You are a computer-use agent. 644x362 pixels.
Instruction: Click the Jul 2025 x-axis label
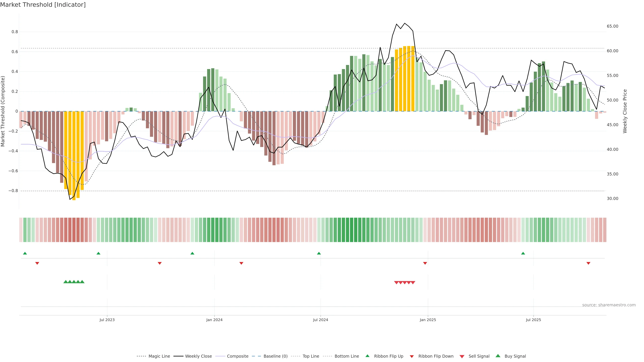[x=533, y=320]
